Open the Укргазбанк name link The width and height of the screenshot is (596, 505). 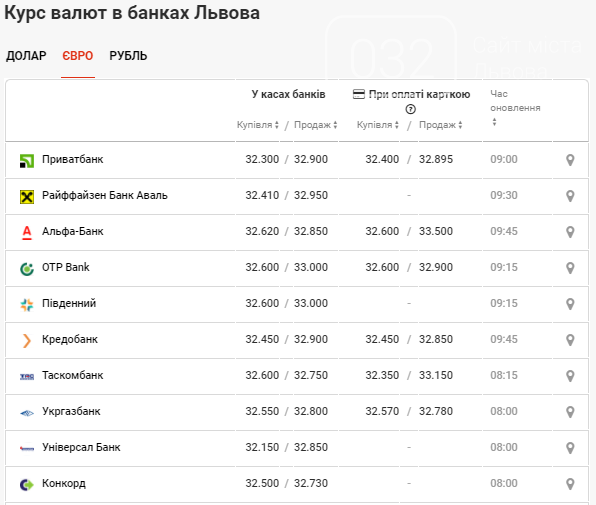(x=71, y=411)
